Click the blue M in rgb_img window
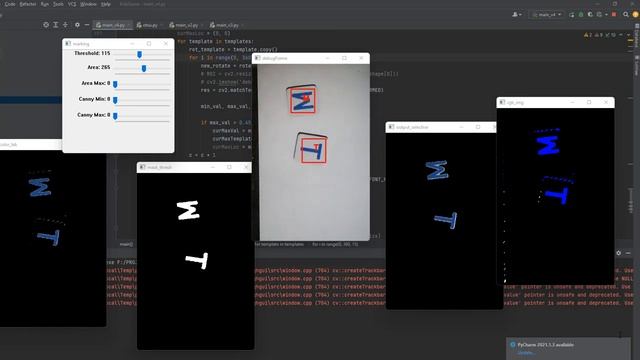The image size is (640, 360). click(548, 146)
